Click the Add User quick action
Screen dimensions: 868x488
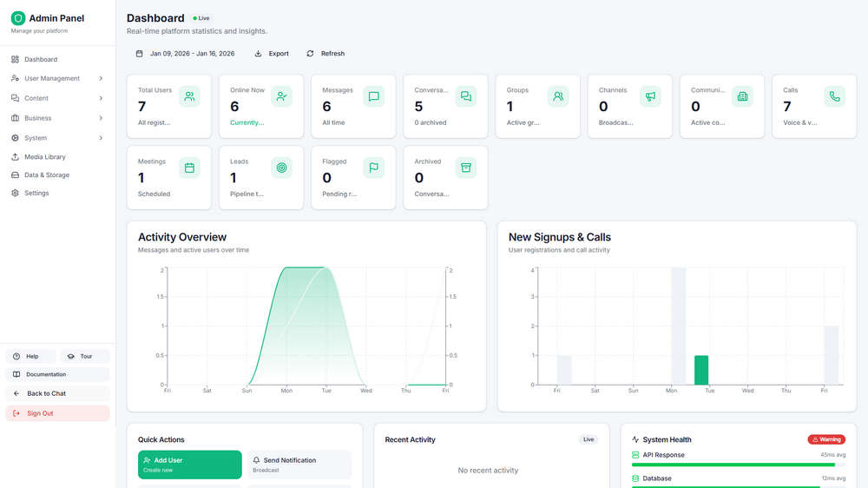point(190,465)
